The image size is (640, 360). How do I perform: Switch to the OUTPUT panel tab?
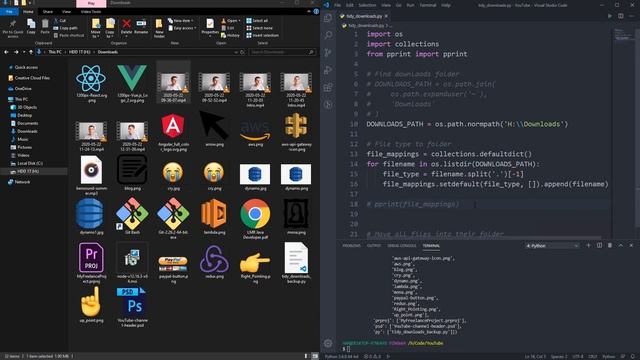point(373,246)
